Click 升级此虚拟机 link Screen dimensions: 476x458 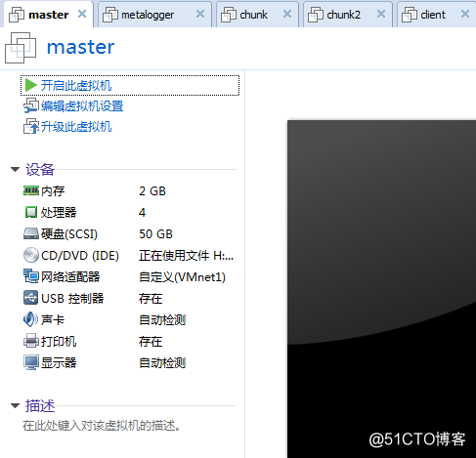coord(76,127)
